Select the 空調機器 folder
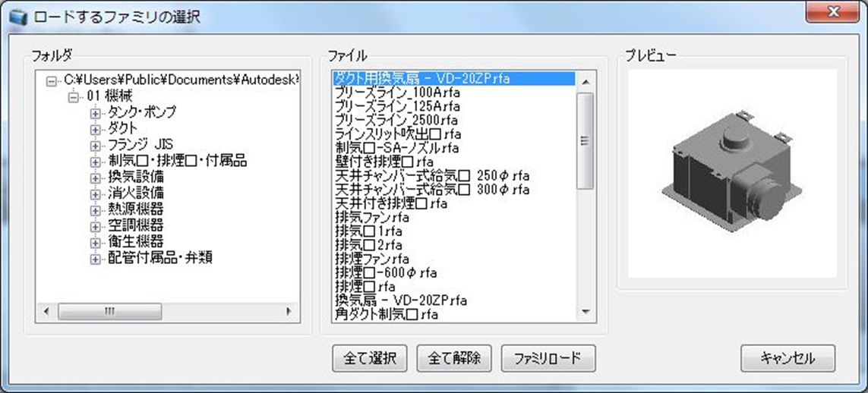Viewport: 868px width, 393px height. [136, 226]
